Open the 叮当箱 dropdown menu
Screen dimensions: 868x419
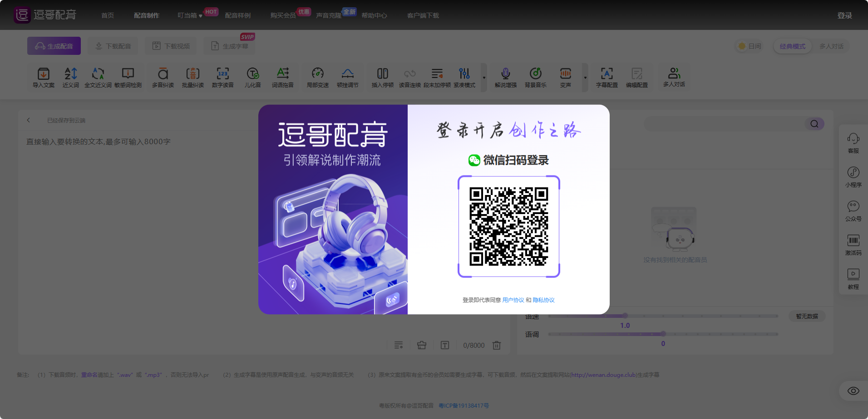point(190,15)
